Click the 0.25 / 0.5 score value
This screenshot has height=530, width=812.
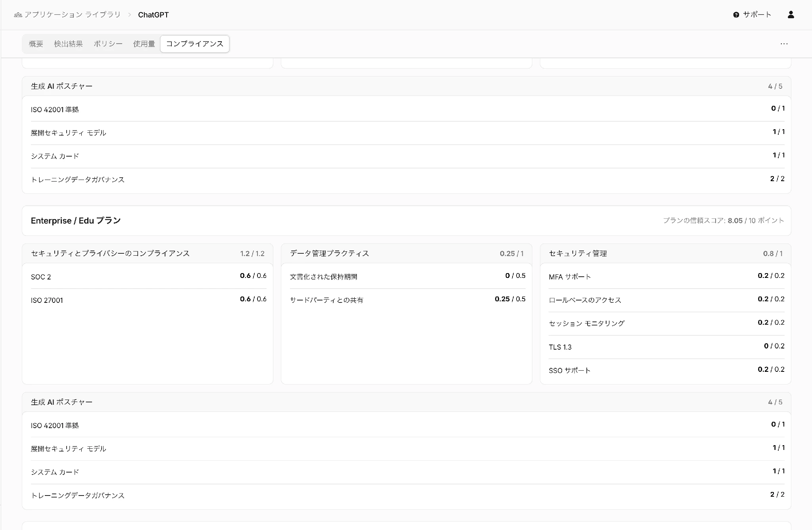(510, 299)
